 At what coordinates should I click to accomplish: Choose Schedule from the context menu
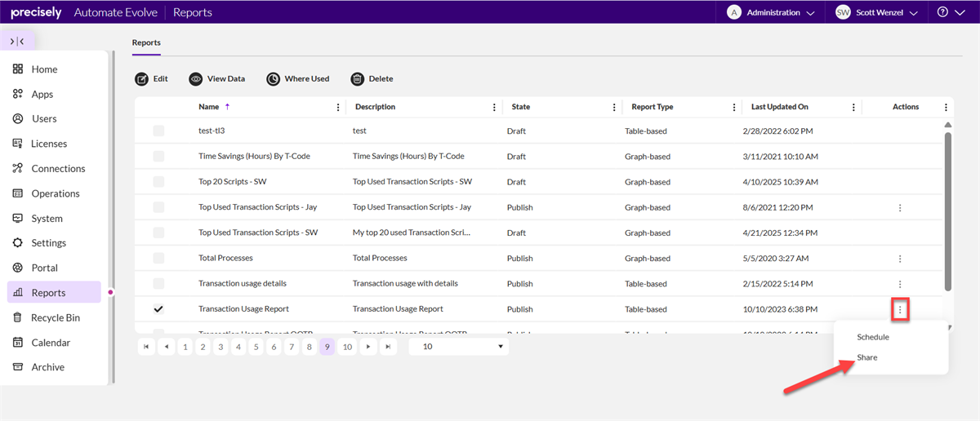tap(872, 337)
